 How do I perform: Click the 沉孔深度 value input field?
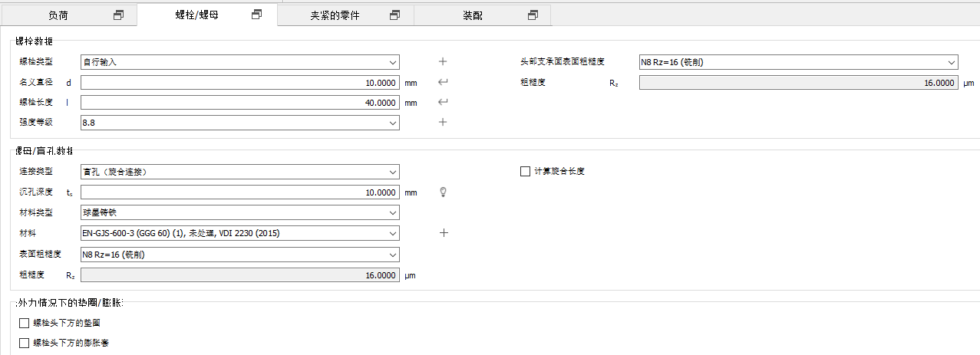click(x=239, y=192)
